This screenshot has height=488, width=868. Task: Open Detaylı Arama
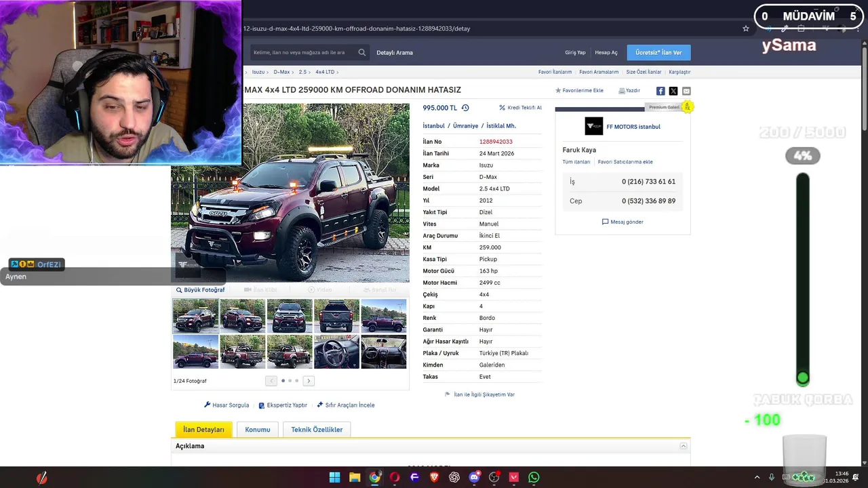[x=395, y=52]
